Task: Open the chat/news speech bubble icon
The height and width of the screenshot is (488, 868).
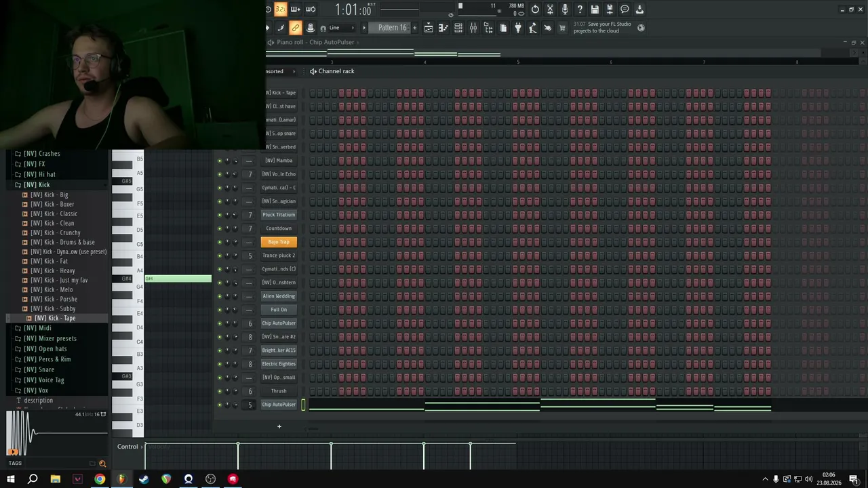Action: coord(625,9)
